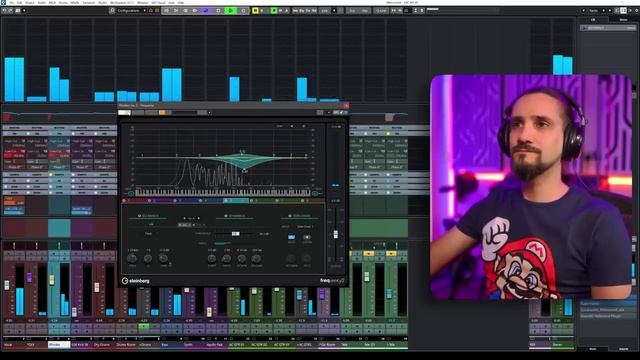Adjust the plugin output level fader
The height and width of the screenshot is (360, 640).
[336, 234]
